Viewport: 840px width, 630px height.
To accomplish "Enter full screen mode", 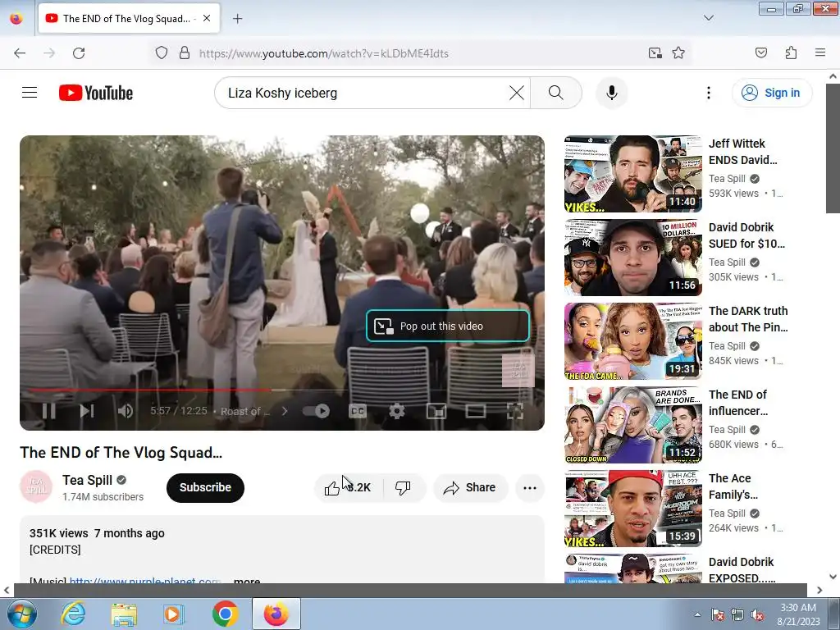I will pyautogui.click(x=515, y=411).
